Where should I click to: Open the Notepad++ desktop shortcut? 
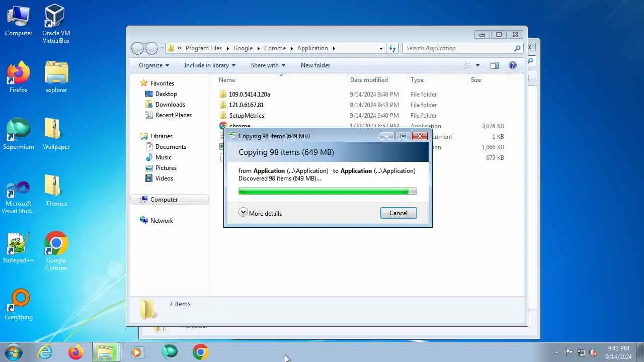click(x=19, y=247)
